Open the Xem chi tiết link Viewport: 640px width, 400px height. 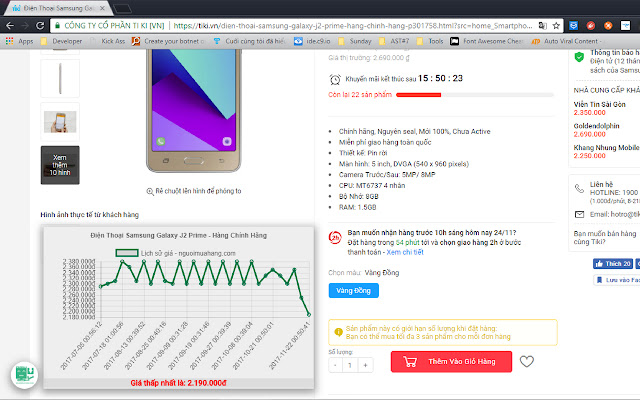pyautogui.click(x=405, y=252)
